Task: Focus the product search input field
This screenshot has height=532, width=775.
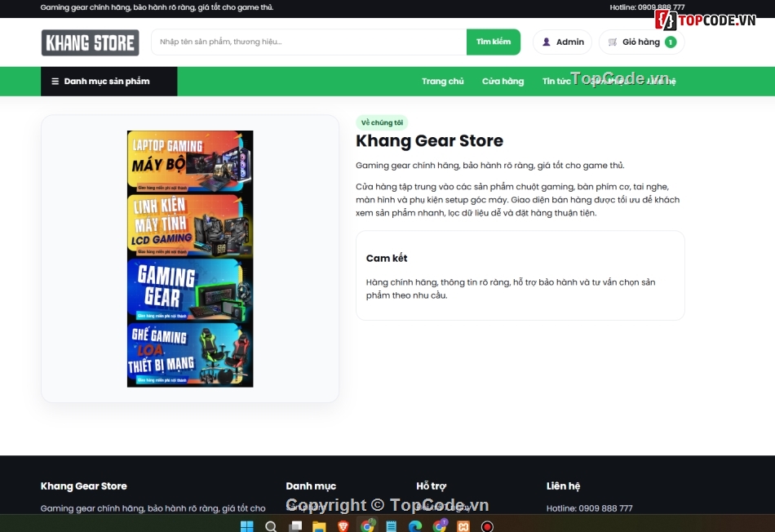Action: coord(309,42)
